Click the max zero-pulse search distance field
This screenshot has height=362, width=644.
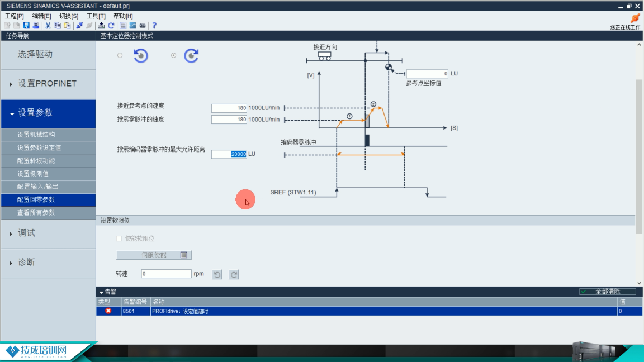229,154
